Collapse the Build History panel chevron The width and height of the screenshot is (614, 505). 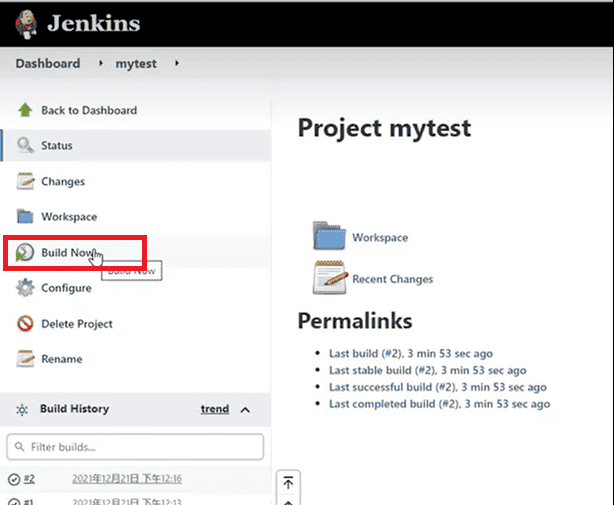[x=245, y=410]
